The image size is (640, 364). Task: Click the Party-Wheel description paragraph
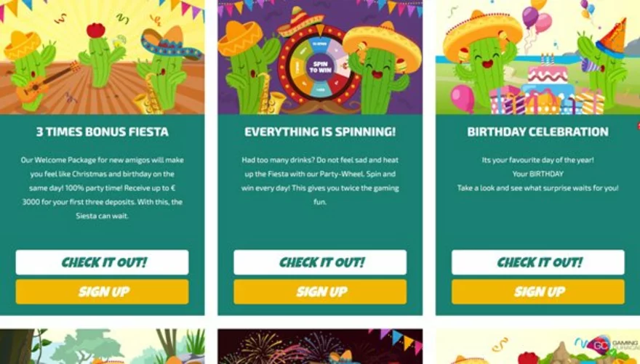click(x=320, y=181)
